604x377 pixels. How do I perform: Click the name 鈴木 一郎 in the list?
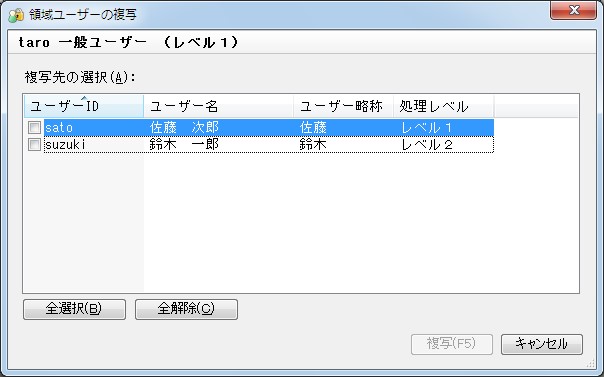[184, 145]
